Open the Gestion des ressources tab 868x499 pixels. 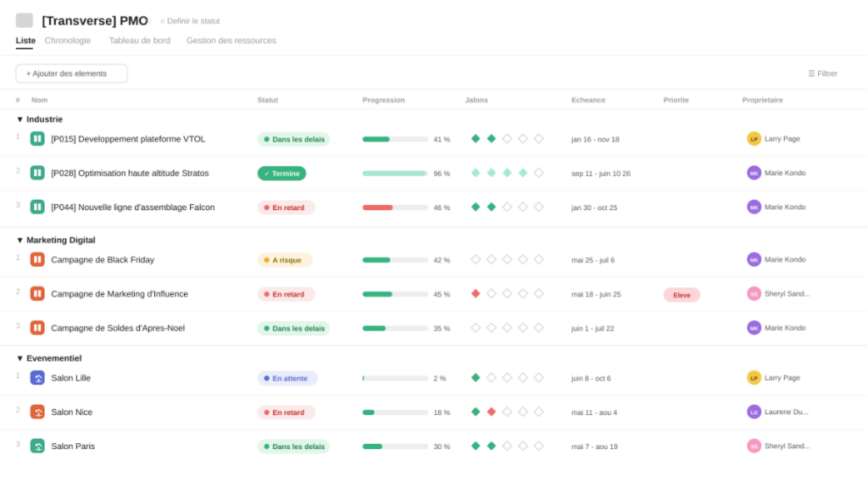tap(231, 41)
